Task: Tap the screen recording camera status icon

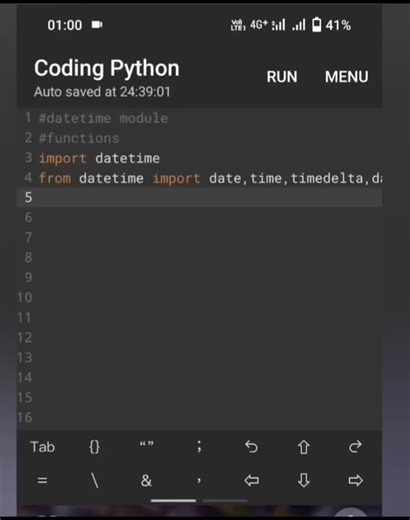Action: pos(97,25)
